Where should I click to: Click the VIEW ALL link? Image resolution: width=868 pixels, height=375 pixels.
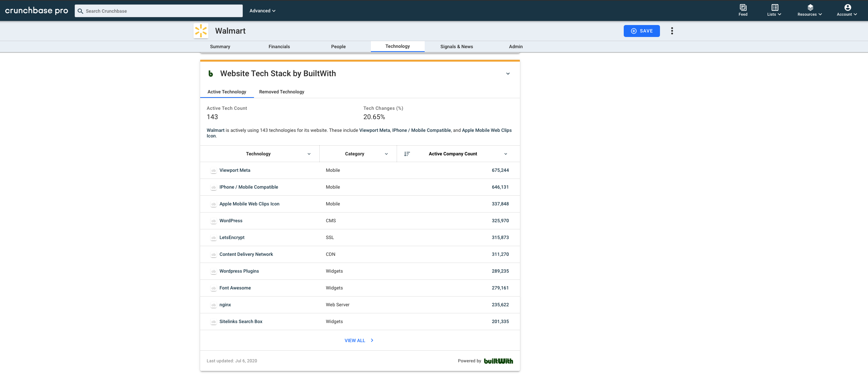pos(359,341)
